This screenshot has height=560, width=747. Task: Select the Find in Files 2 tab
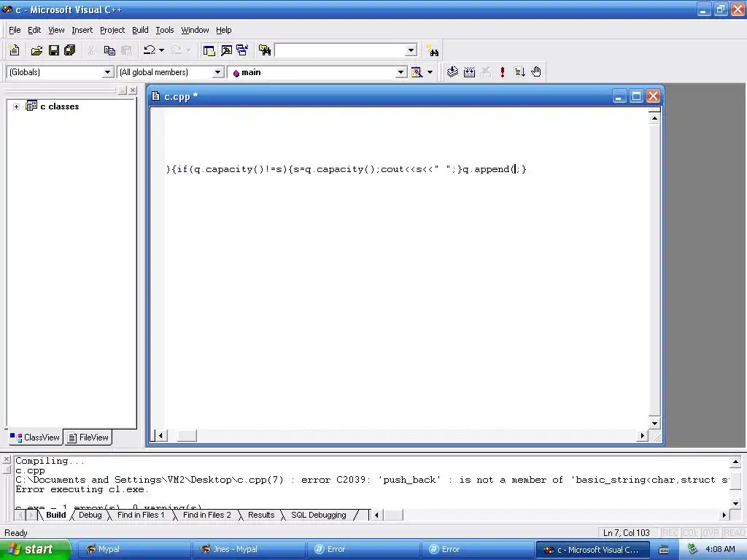coord(206,515)
